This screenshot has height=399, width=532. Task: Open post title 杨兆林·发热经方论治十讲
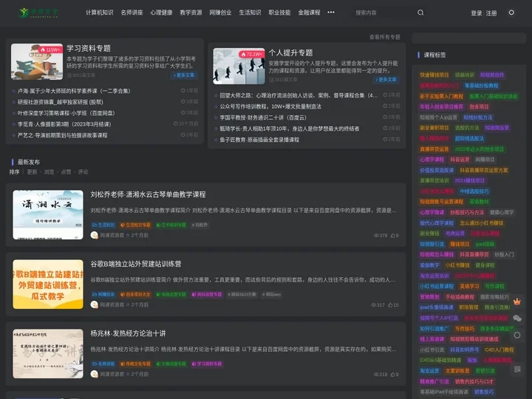128,333
